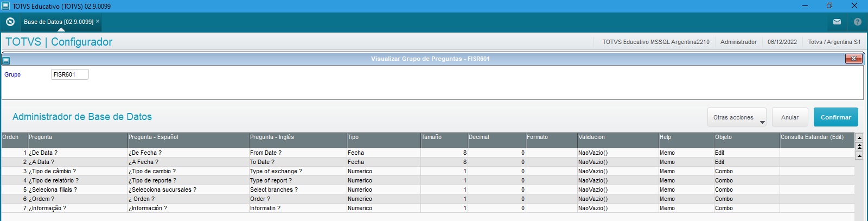The image size is (868, 221).
Task: Click the Pregunta column header
Action: coord(78,140)
